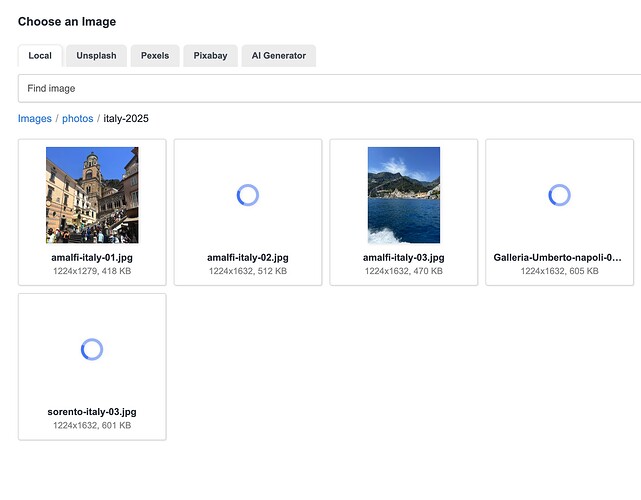Navigate to the photos breadcrumb folder
The width and height of the screenshot is (641, 500).
click(x=77, y=119)
